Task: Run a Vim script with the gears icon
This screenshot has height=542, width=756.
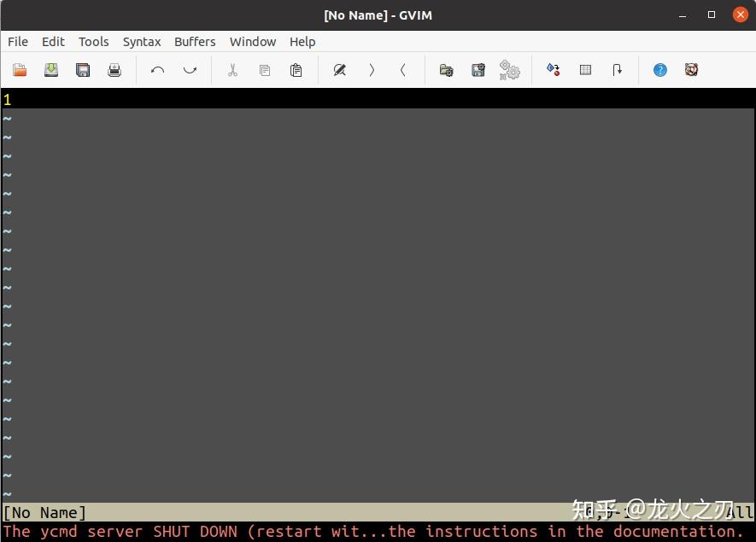Action: [x=510, y=70]
